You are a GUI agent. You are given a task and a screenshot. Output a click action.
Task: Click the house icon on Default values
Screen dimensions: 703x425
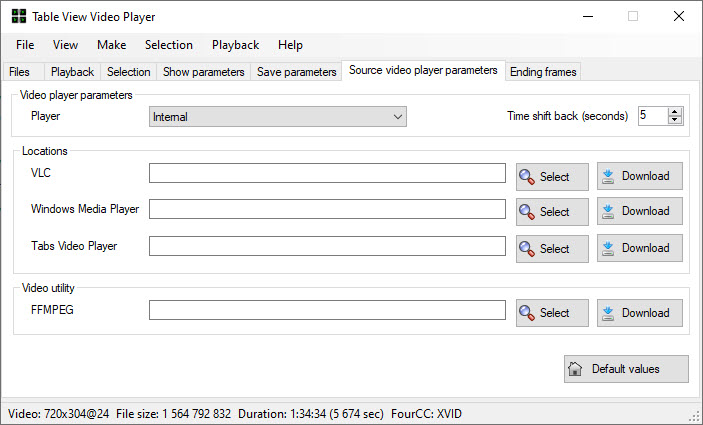[x=575, y=369]
